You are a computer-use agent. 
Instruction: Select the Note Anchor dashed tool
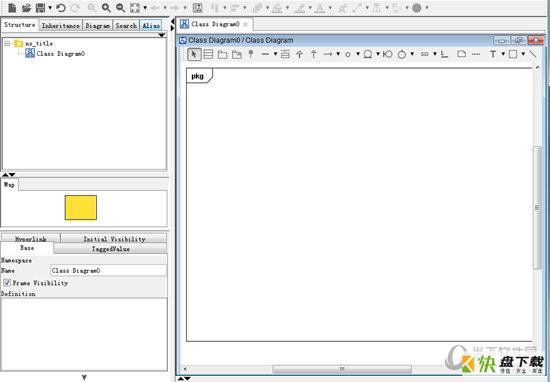coord(476,54)
